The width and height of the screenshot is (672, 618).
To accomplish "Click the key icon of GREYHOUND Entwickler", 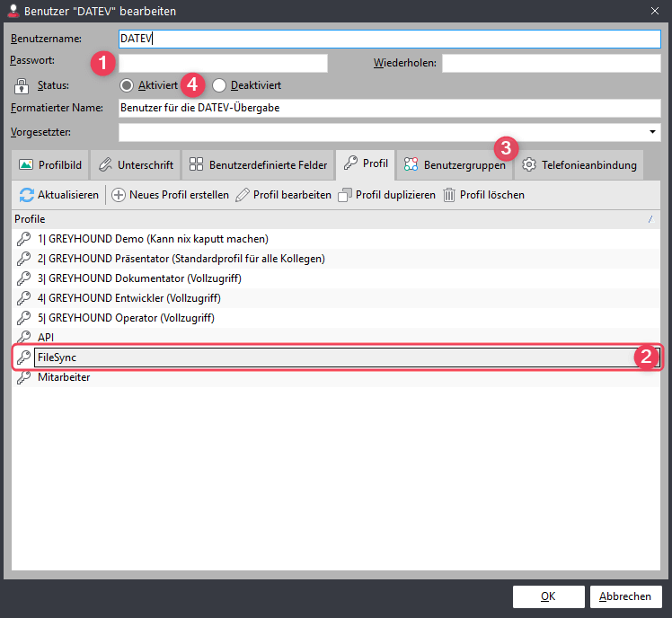I will click(23, 298).
